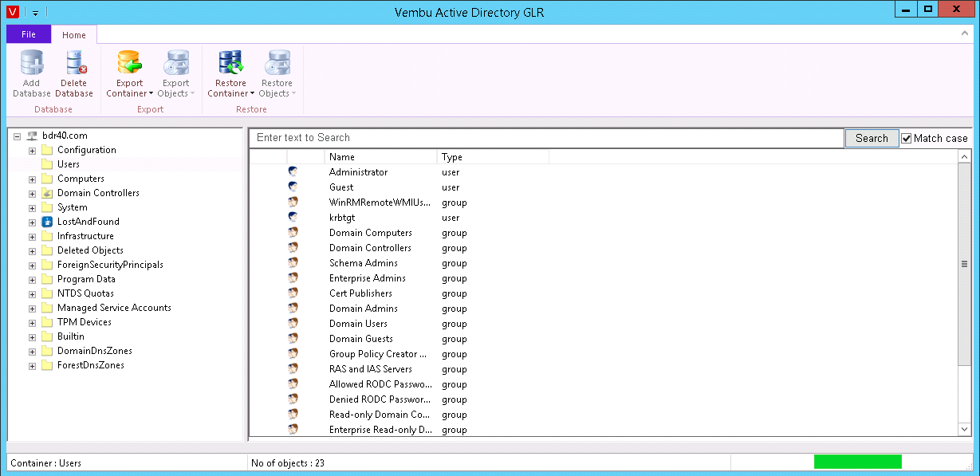Collapse the ribbon using the chevron
Viewport: 980px width, 476px height.
[964, 35]
